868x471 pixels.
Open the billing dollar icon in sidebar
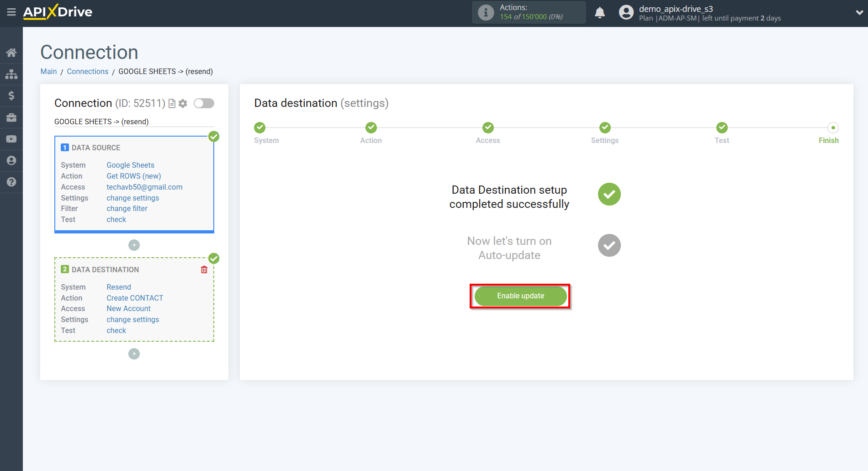11,95
